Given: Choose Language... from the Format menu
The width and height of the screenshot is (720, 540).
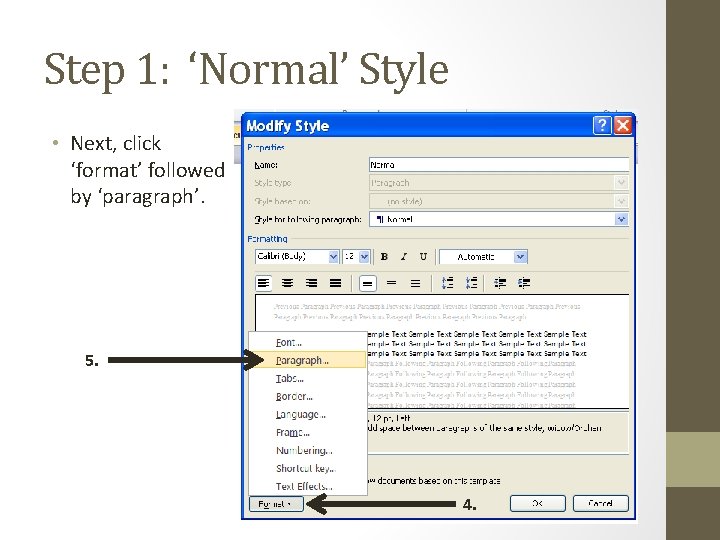Looking at the screenshot, I should [x=307, y=414].
